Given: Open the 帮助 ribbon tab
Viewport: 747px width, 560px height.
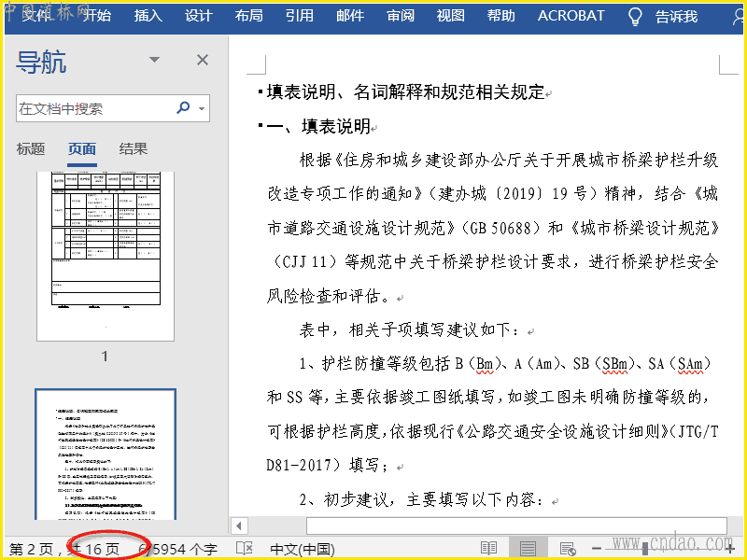Looking at the screenshot, I should pos(500,16).
